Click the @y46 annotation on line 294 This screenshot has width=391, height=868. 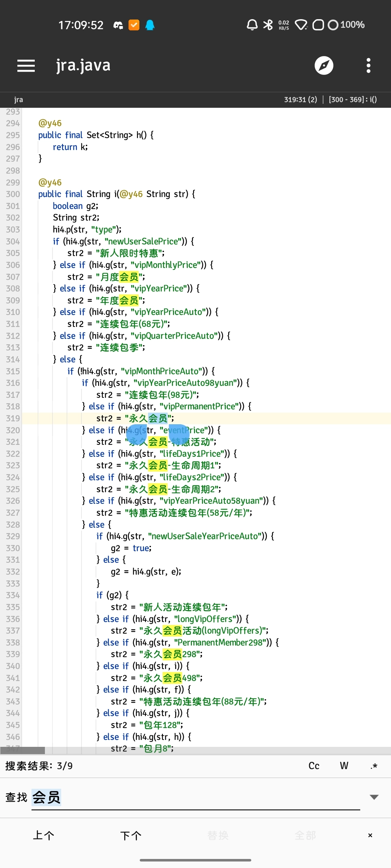(x=50, y=123)
